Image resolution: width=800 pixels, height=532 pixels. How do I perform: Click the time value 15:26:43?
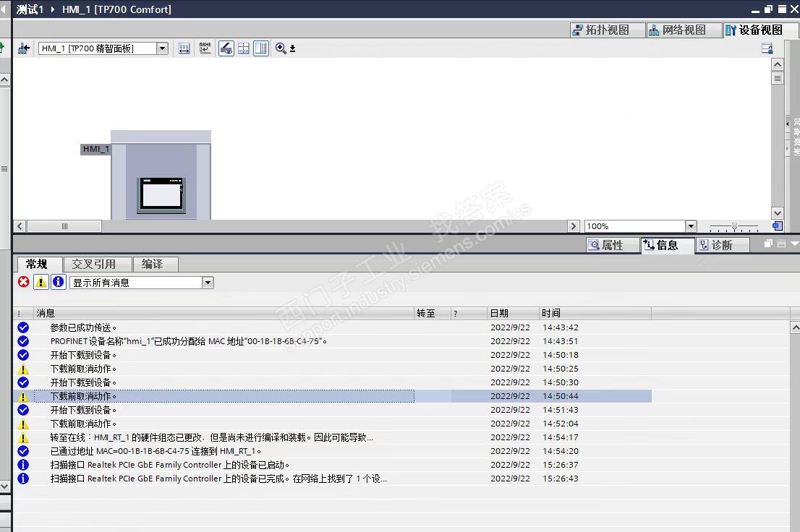(560, 479)
